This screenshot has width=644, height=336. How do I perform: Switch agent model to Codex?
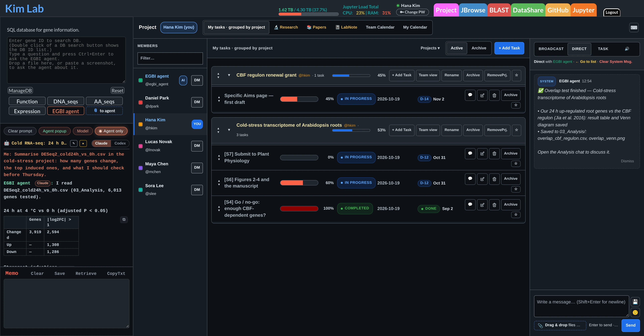tap(120, 143)
